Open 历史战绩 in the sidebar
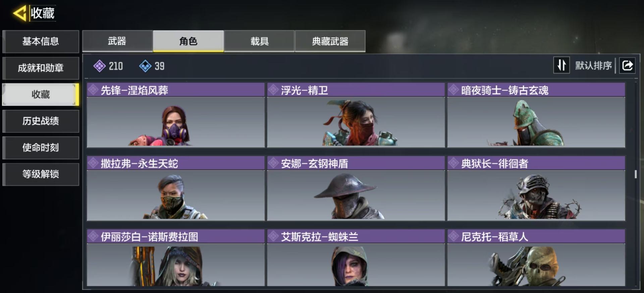 (41, 121)
